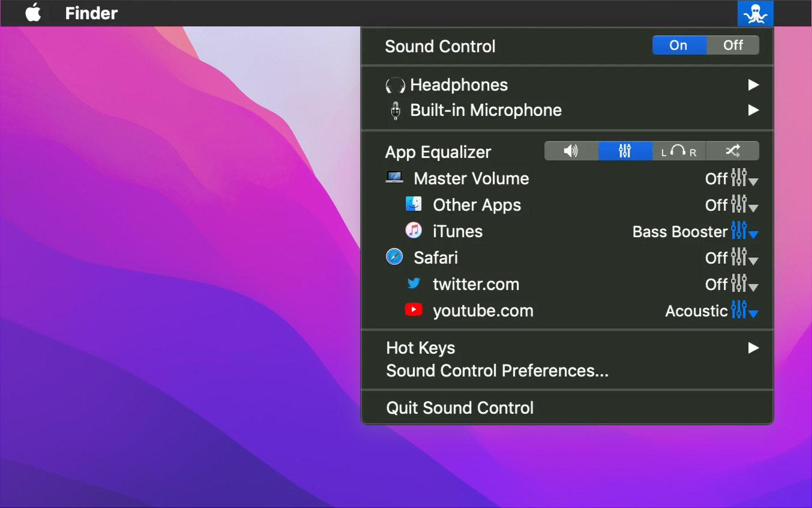812x508 pixels.
Task: Turn Sound Control Off
Action: click(x=732, y=45)
